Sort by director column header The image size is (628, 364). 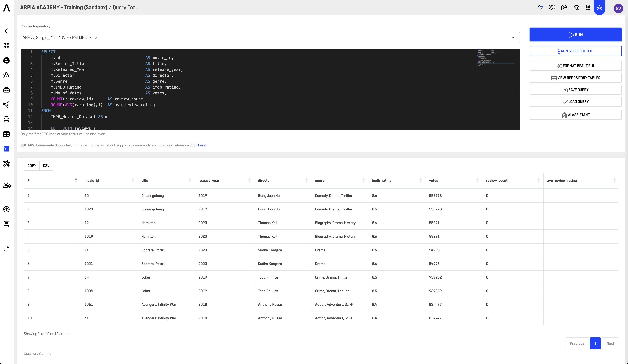coord(283,180)
